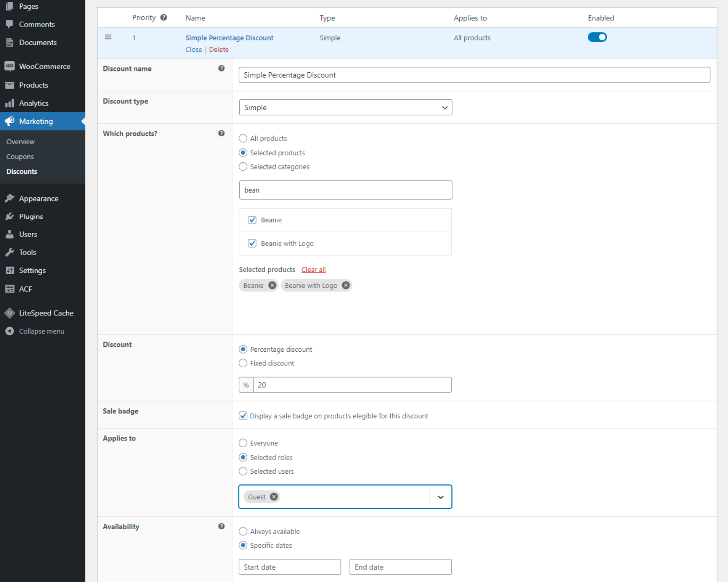
Task: Delete the Simple Percentage Discount rule
Action: point(219,49)
